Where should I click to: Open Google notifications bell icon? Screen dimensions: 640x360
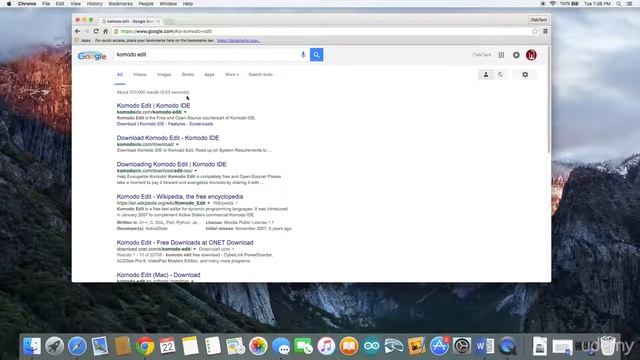(516, 55)
